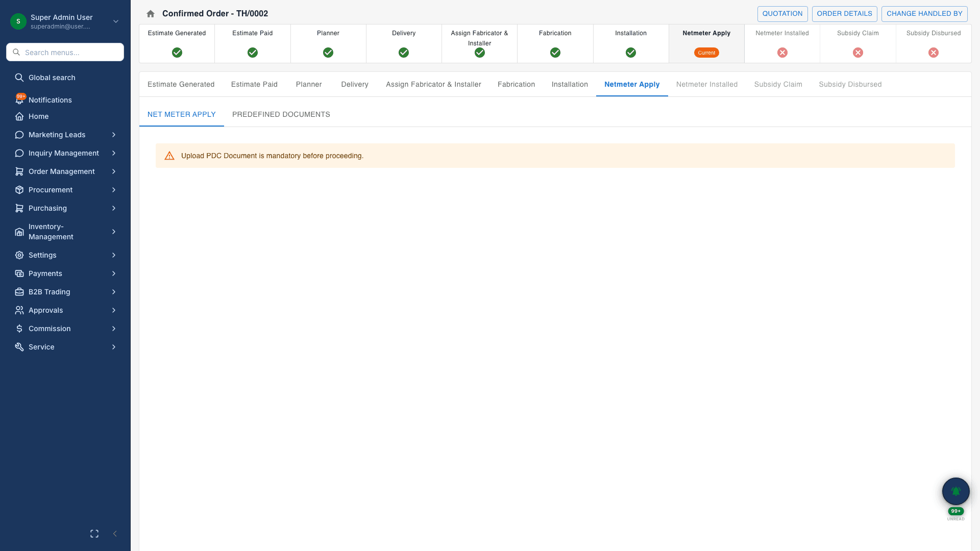Switch to the Installation tab
The height and width of the screenshot is (551, 980).
(x=570, y=84)
